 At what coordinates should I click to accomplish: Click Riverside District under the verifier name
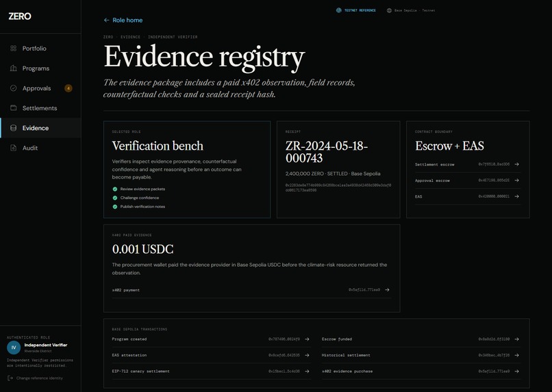tap(38, 351)
